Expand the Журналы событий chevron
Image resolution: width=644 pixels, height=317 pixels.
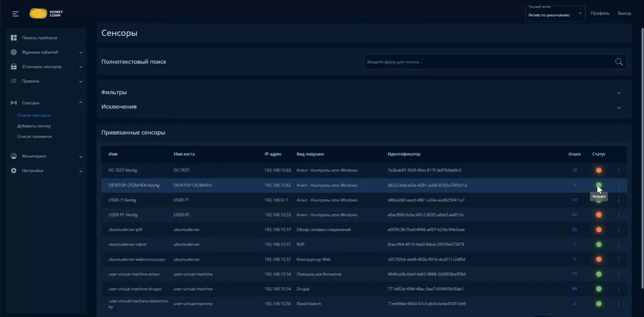(81, 52)
